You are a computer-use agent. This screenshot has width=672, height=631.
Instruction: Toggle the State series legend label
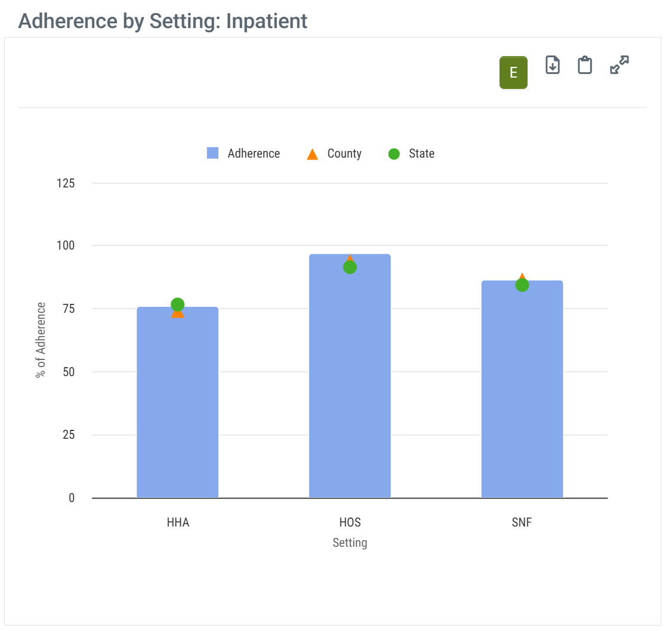pyautogui.click(x=421, y=153)
